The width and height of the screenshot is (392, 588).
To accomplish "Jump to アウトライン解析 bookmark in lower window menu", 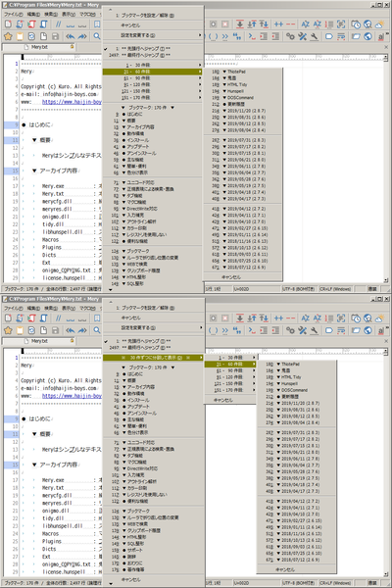I will (x=154, y=481).
